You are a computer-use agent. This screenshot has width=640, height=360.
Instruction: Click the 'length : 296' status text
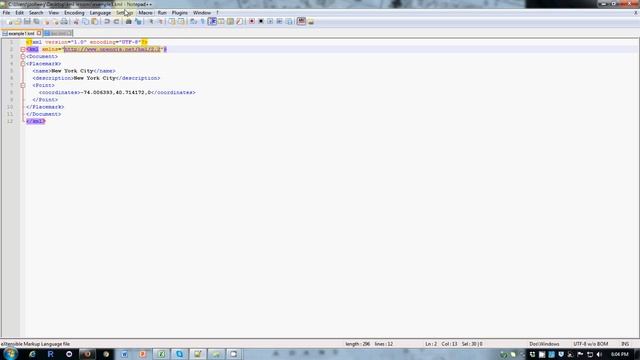pyautogui.click(x=358, y=344)
